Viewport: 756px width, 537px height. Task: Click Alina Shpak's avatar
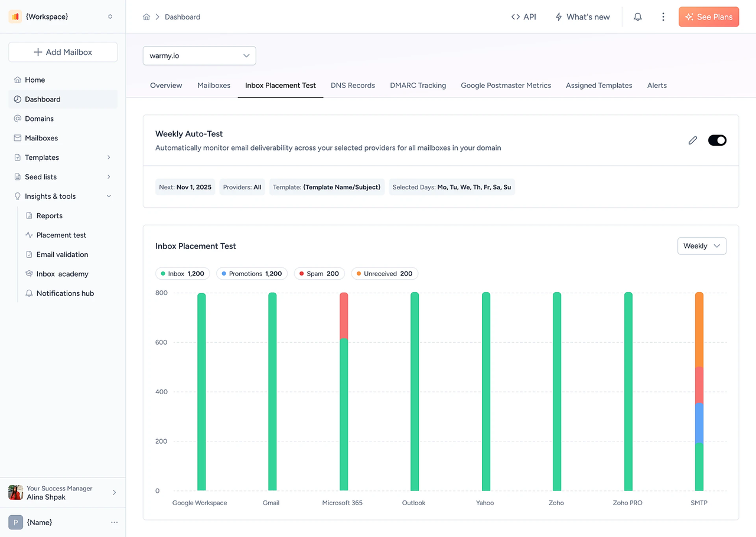(x=15, y=493)
